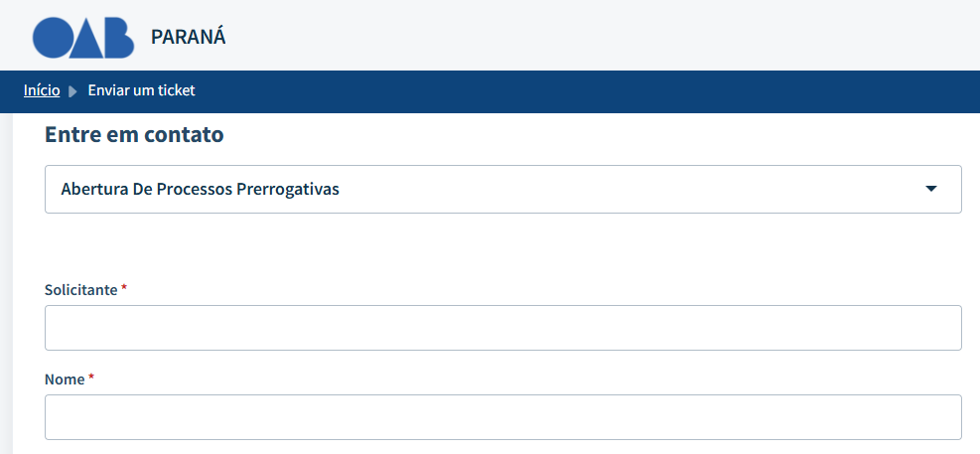Click the Nome field label
Image resolution: width=980 pixels, height=454 pixels.
click(x=65, y=378)
